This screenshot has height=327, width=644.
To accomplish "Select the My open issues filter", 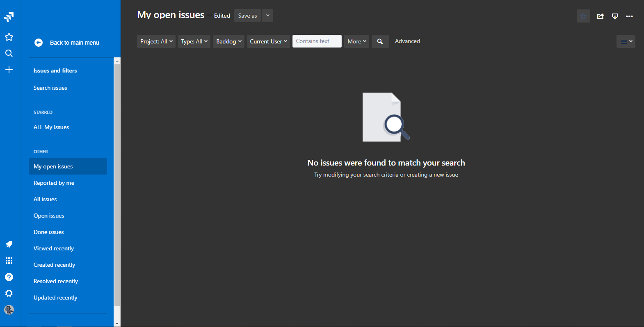I will (x=68, y=166).
